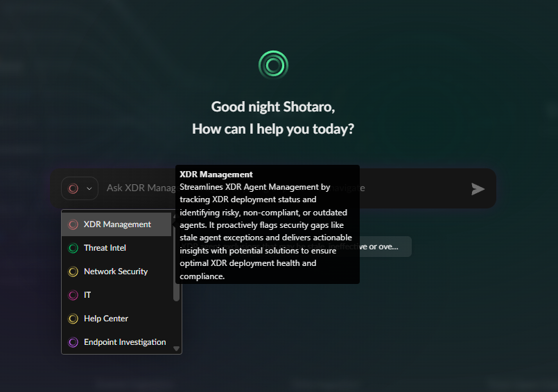Choose Endpoint Investigation from the list
The image size is (558, 392).
pyautogui.click(x=125, y=342)
